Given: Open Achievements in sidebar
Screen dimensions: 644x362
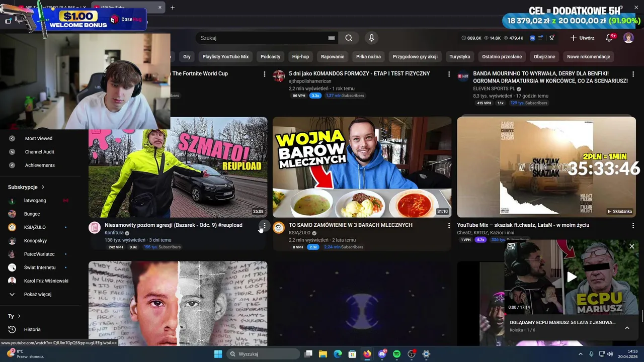Looking at the screenshot, I should [x=40, y=165].
